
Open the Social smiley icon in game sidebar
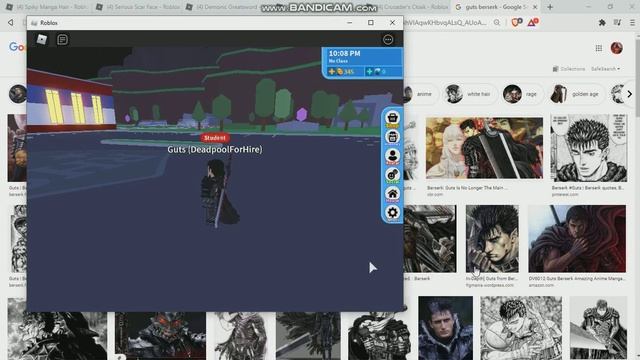click(x=392, y=175)
